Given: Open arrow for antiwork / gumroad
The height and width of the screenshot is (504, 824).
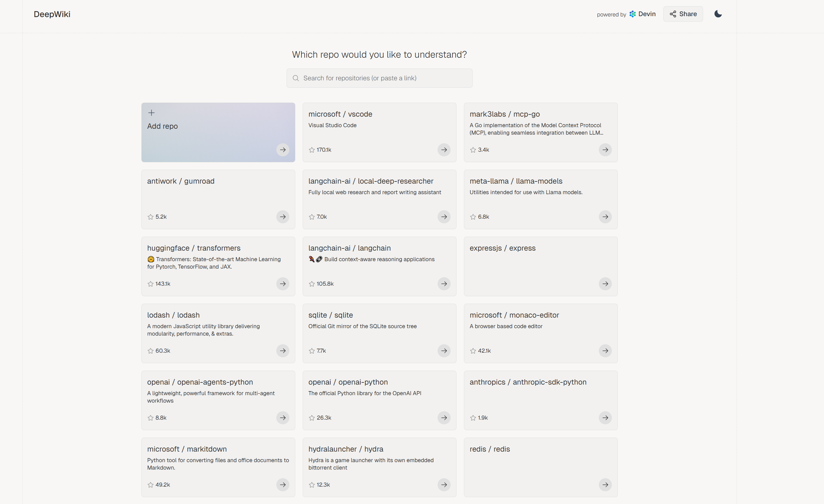Looking at the screenshot, I should (283, 217).
